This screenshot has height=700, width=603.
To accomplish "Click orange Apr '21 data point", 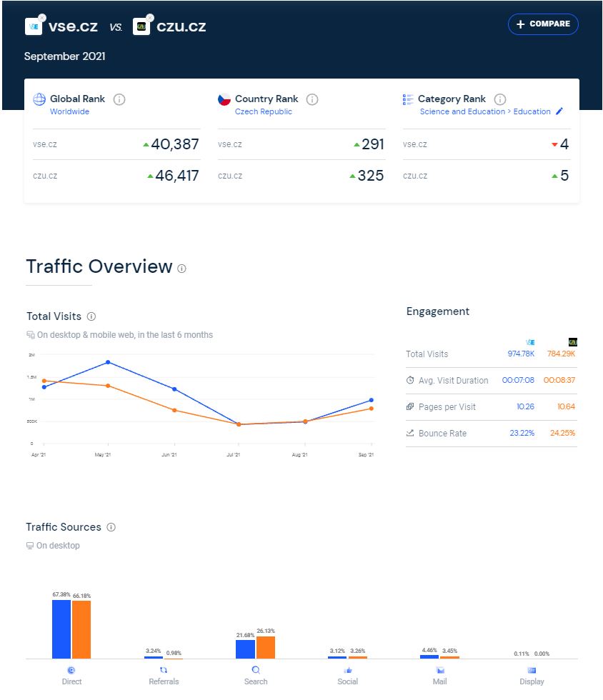I will click(44, 381).
